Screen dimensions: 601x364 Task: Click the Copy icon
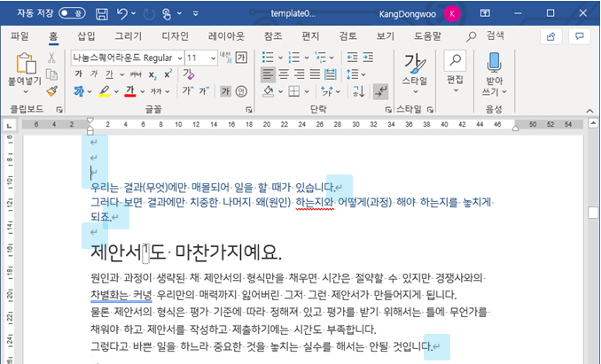51,74
